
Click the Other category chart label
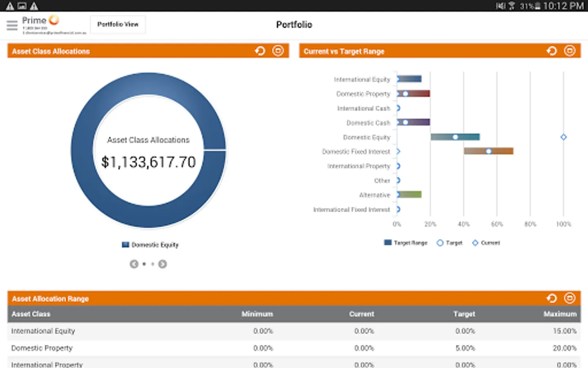coord(382,181)
